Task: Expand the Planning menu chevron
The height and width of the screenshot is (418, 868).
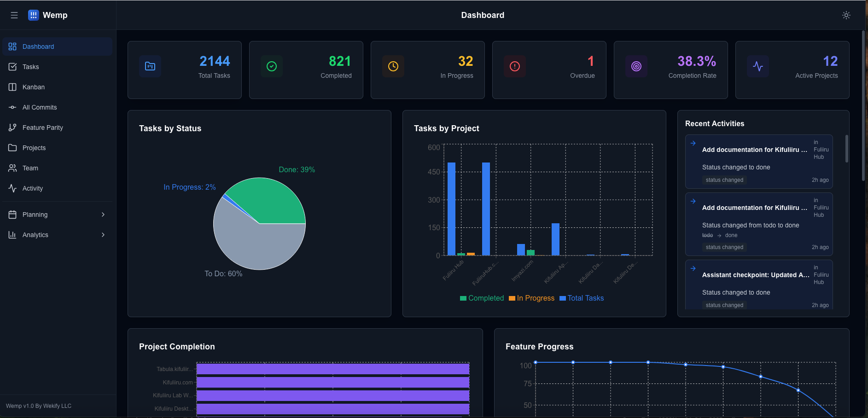Action: [103, 215]
